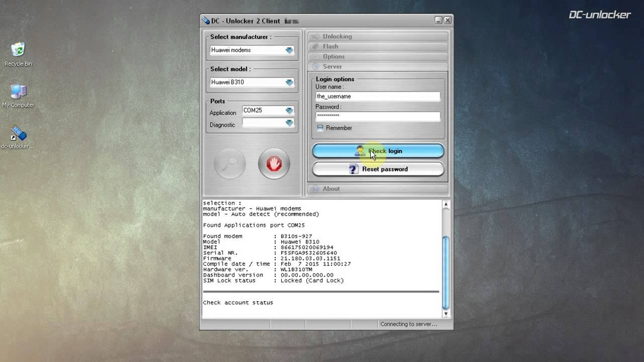Image resolution: width=644 pixels, height=362 pixels.
Task: Expand the Unlocking section
Action: point(377,37)
